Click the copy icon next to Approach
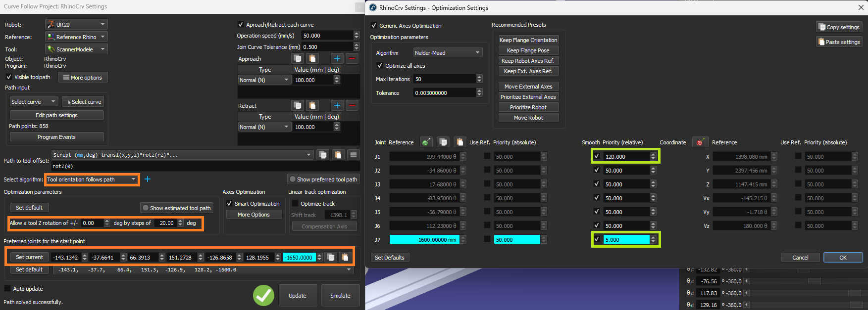The image size is (868, 310). click(x=298, y=58)
